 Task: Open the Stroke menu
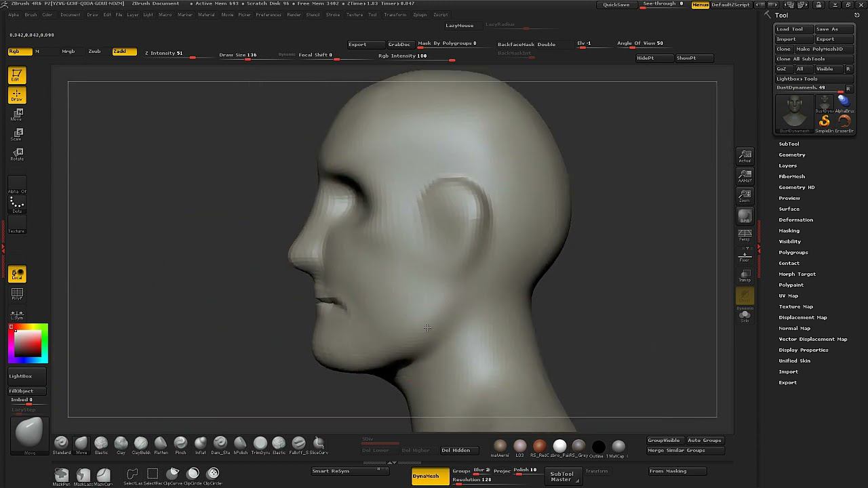[x=332, y=15]
